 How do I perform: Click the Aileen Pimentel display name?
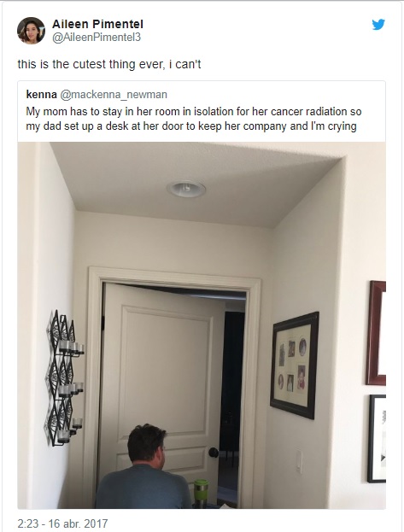click(x=97, y=24)
